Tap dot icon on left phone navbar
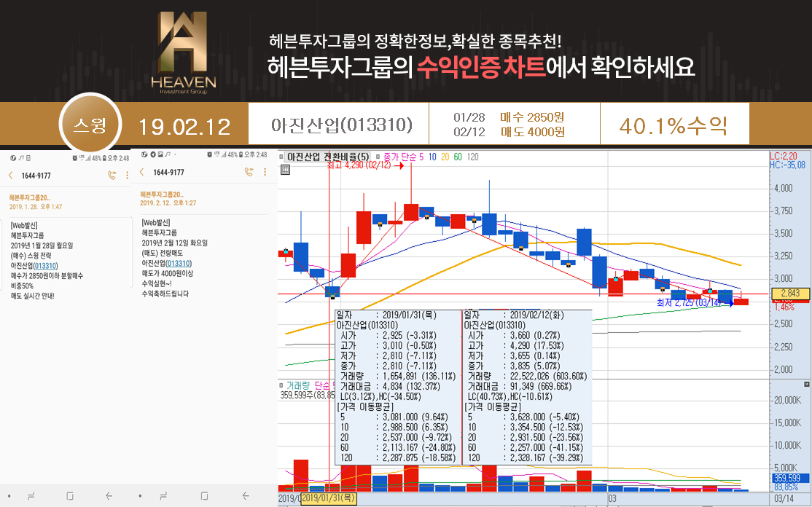This screenshot has height=507, width=812. pos(9,495)
